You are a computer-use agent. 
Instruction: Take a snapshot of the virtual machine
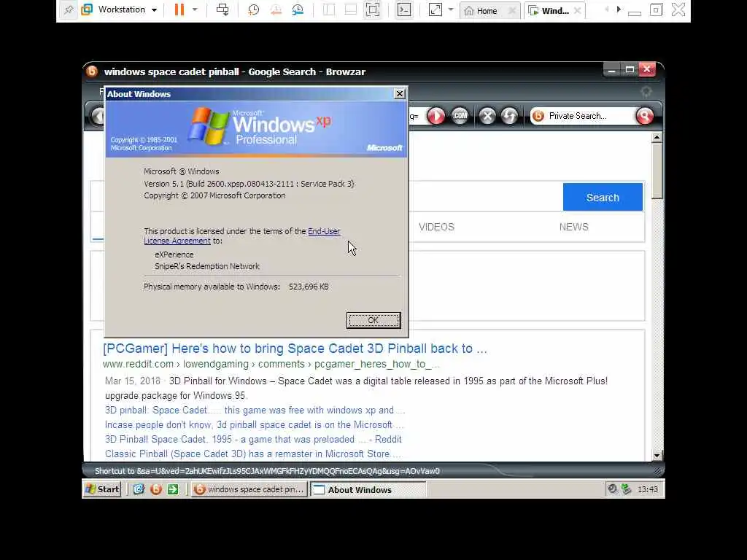(x=253, y=10)
